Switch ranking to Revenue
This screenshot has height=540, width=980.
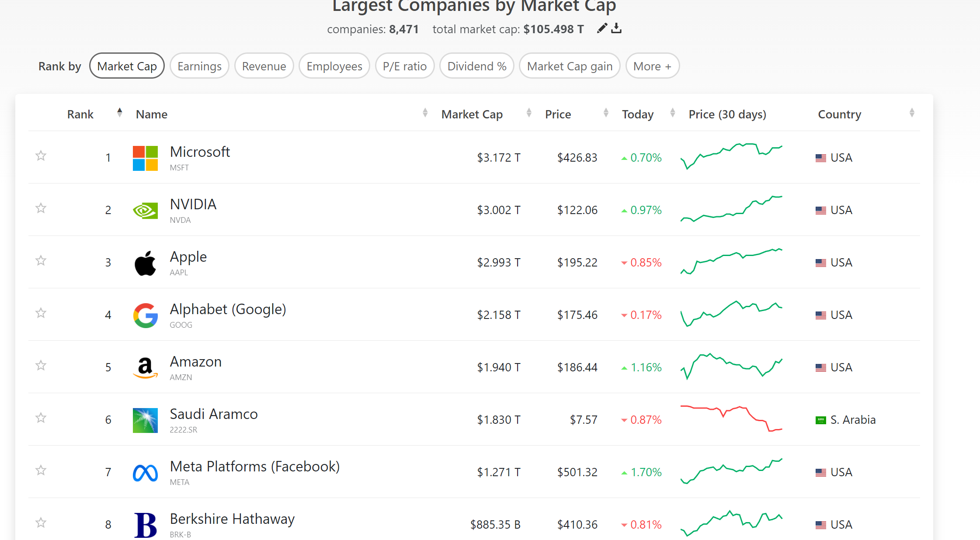pos(264,66)
